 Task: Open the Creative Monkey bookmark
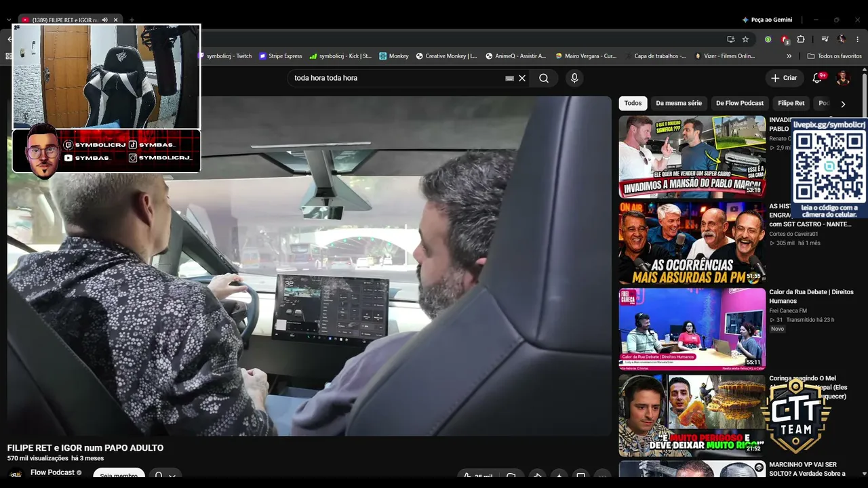tap(446, 56)
